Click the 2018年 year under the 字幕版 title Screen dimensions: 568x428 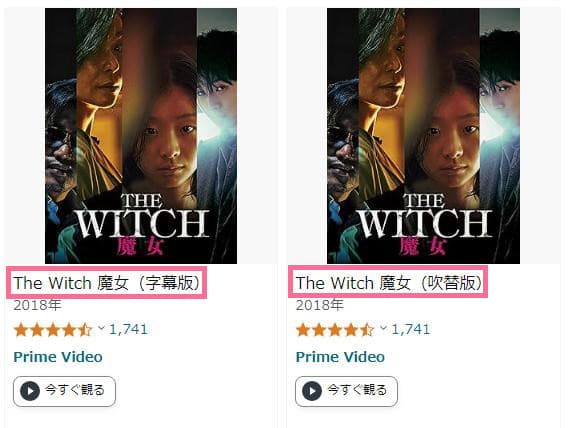click(x=37, y=306)
